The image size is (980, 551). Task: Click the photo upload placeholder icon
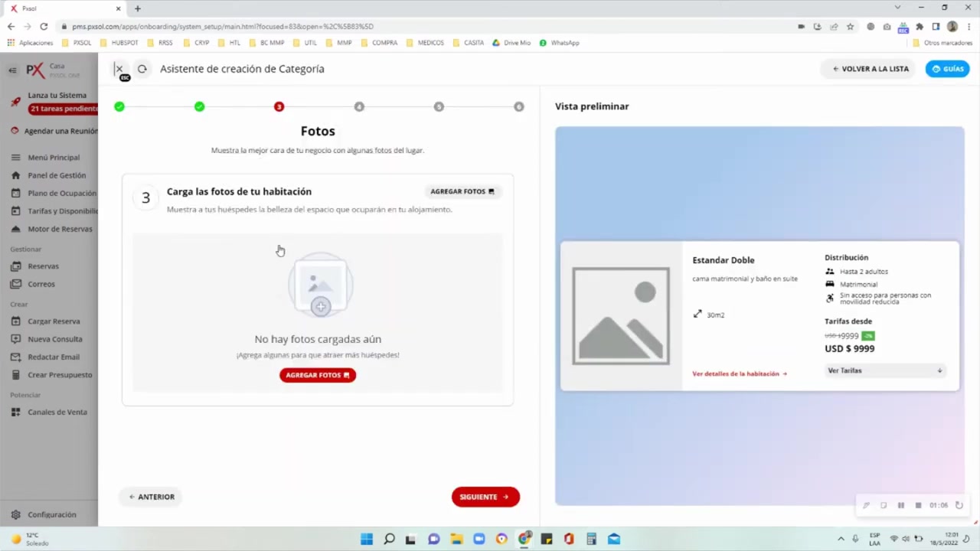tap(320, 285)
